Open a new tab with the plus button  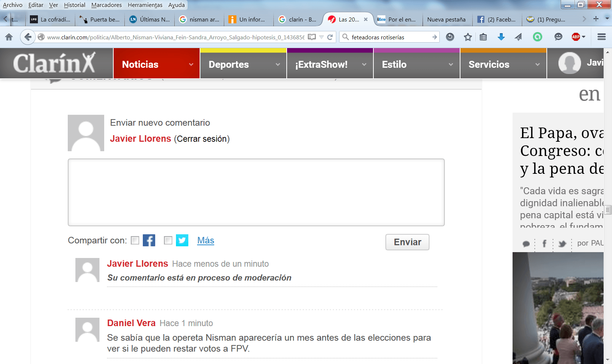[x=596, y=19]
